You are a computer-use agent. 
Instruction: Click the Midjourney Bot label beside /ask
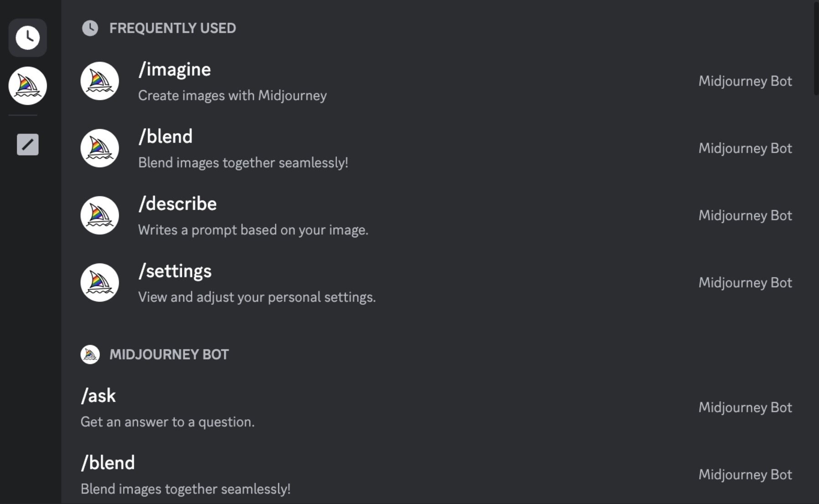[745, 407]
